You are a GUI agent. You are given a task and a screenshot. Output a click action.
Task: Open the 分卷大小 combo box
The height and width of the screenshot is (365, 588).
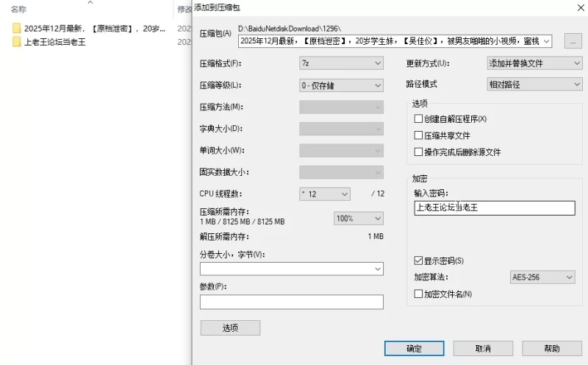pyautogui.click(x=291, y=269)
